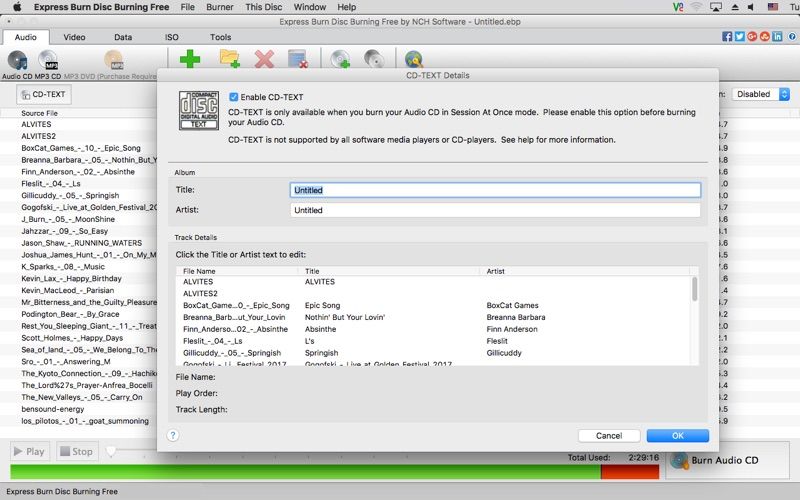Image resolution: width=800 pixels, height=500 pixels.
Task: Click the new disc icon with green plus
Action: coord(340,59)
